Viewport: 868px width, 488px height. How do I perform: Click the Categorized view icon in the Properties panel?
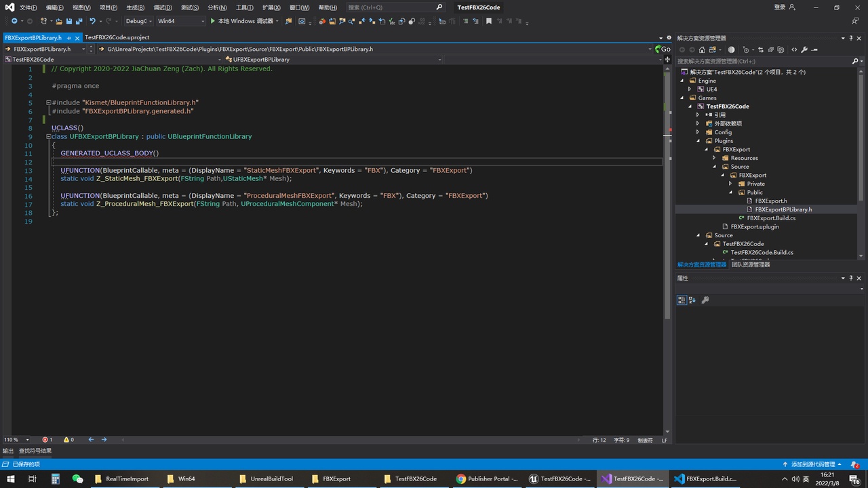pyautogui.click(x=682, y=300)
